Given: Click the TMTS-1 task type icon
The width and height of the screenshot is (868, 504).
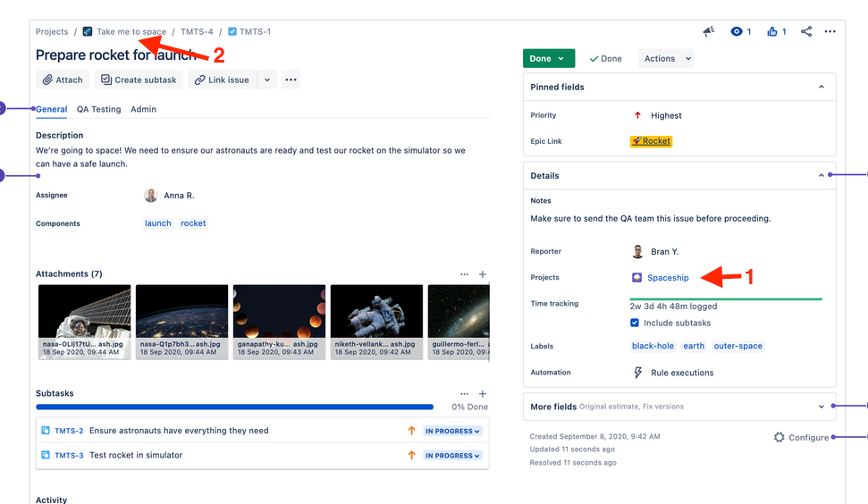Looking at the screenshot, I should click(x=232, y=31).
